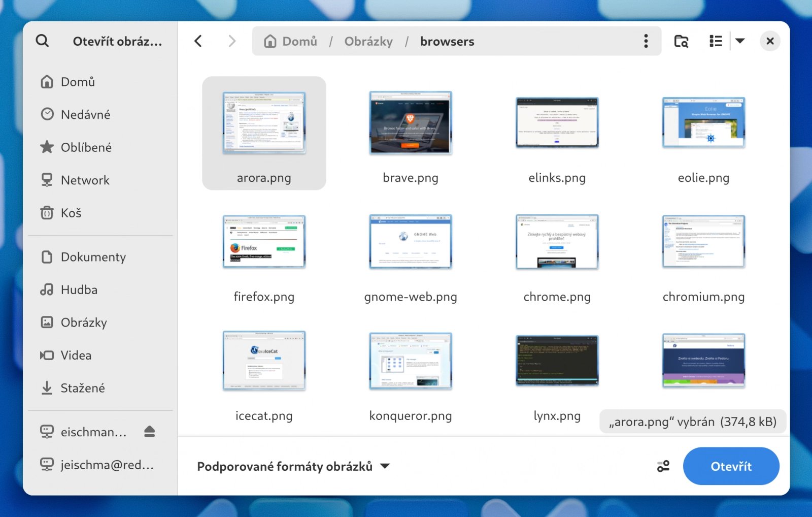
Task: Select Domů in the sidebar
Action: [x=100, y=82]
